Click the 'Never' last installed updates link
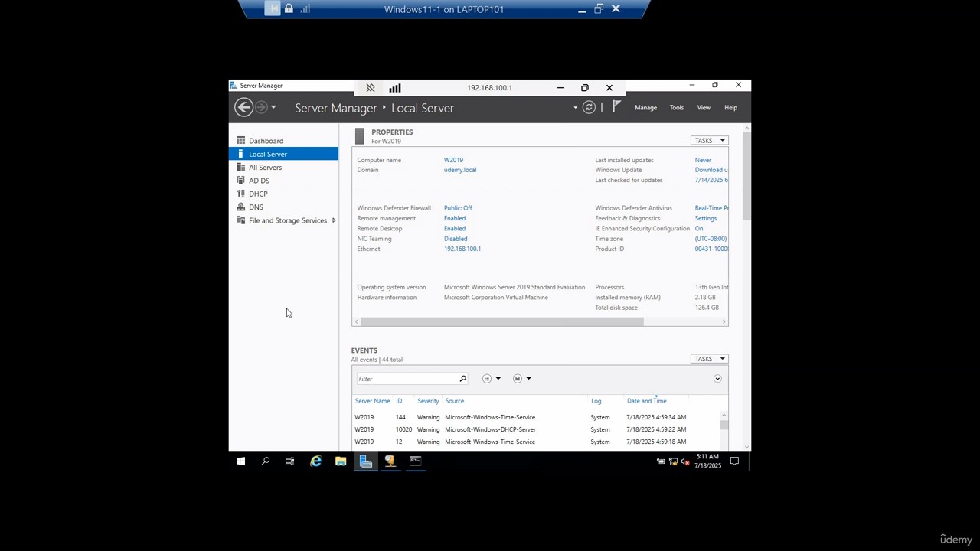Image resolution: width=980 pixels, height=551 pixels. [x=703, y=160]
